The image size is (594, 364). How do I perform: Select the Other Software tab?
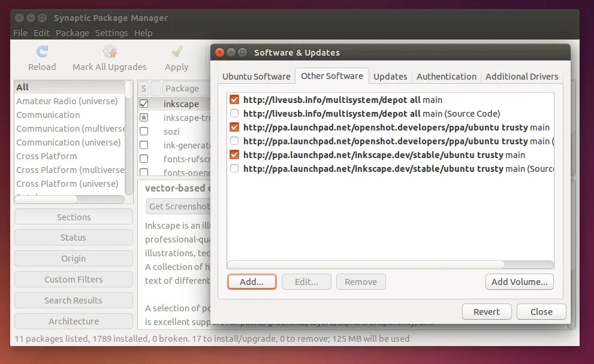(332, 76)
